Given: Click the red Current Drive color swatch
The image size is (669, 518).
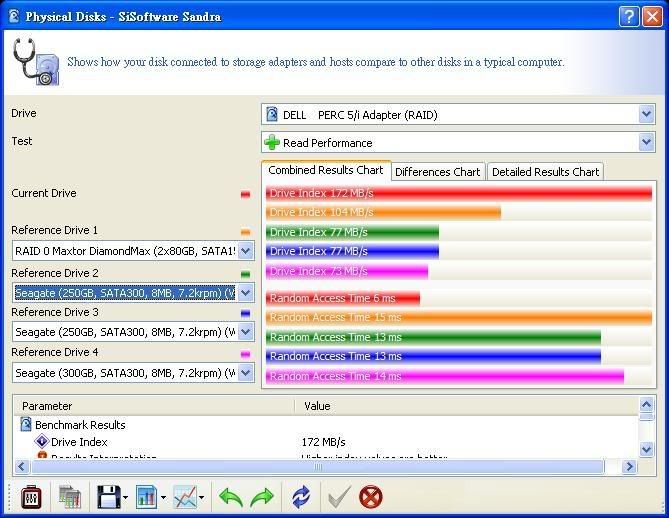Looking at the screenshot, I should tap(245, 195).
